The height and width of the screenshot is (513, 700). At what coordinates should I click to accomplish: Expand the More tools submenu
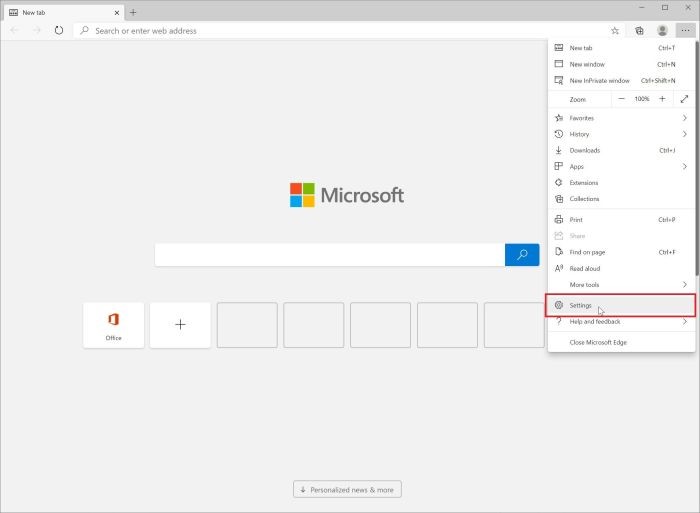[621, 284]
